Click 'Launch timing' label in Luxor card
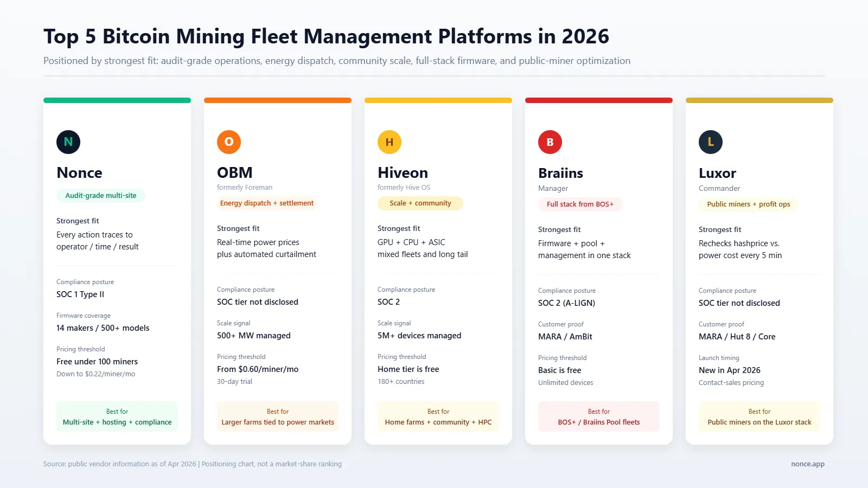 coord(719,358)
